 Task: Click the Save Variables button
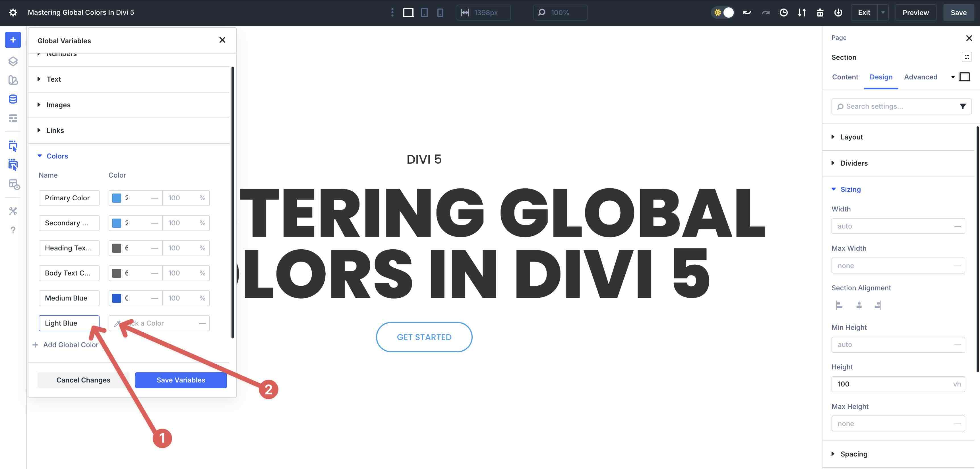click(x=181, y=380)
